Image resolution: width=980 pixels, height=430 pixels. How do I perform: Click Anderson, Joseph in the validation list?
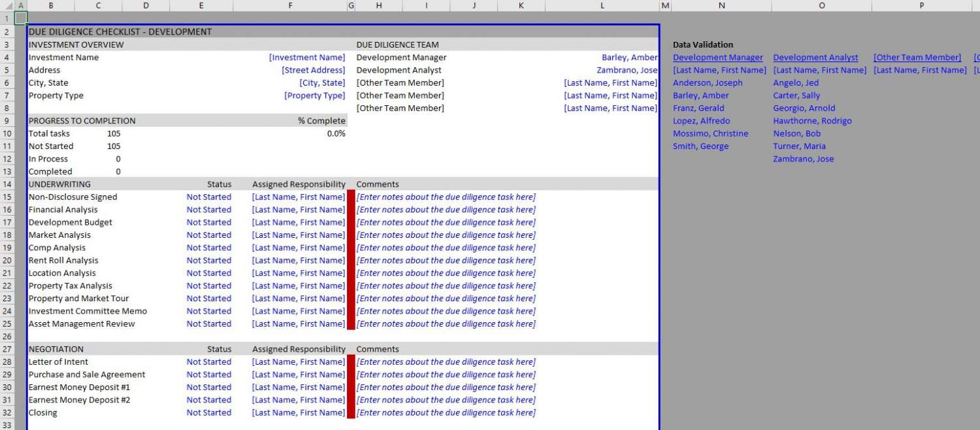[708, 82]
